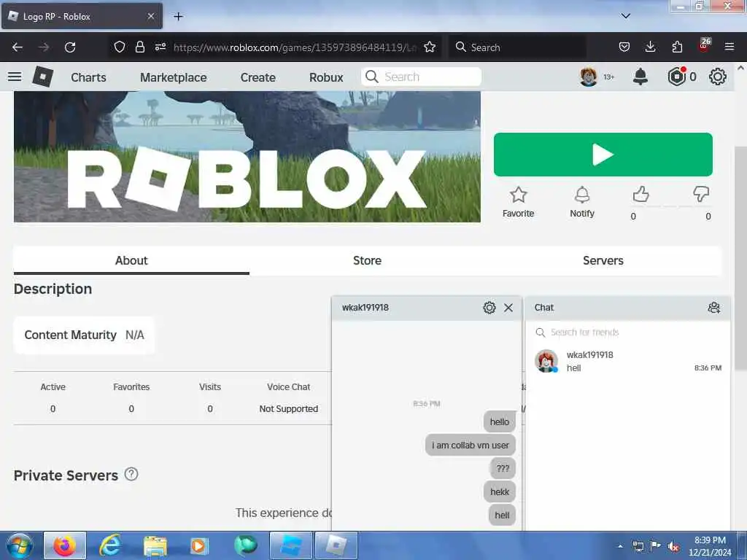Open chat settings gear in wkak191918 conversation
The width and height of the screenshot is (747, 560).
pyautogui.click(x=489, y=308)
